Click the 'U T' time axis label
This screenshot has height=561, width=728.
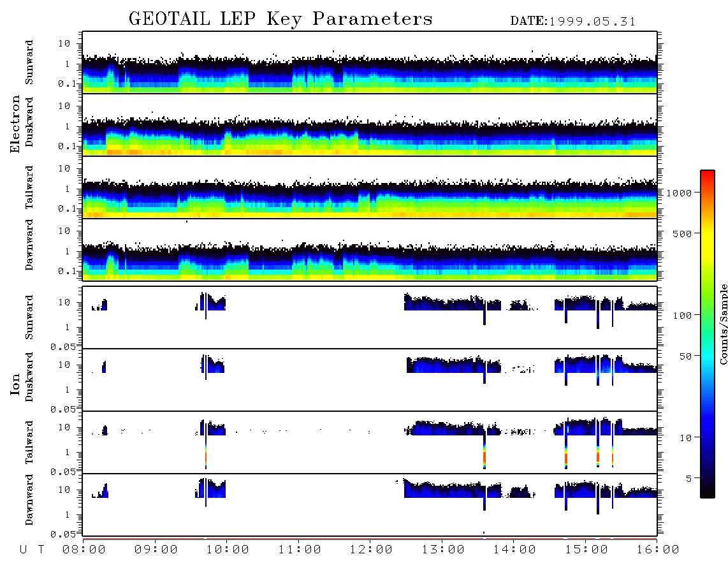pos(32,550)
